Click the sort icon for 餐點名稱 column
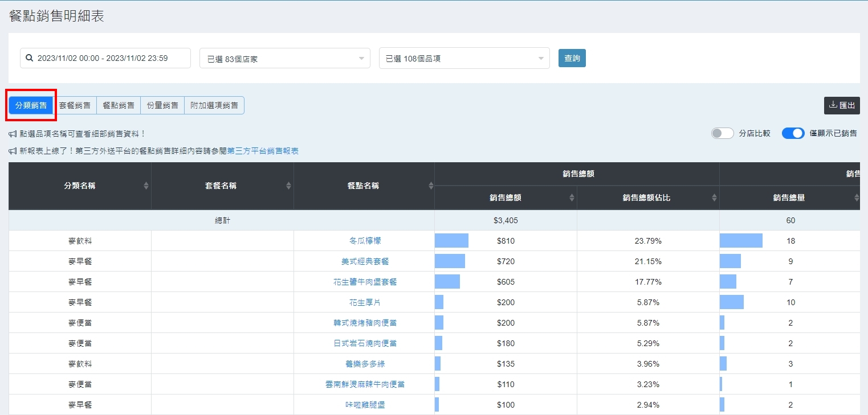Image resolution: width=868 pixels, height=415 pixels. [x=431, y=186]
